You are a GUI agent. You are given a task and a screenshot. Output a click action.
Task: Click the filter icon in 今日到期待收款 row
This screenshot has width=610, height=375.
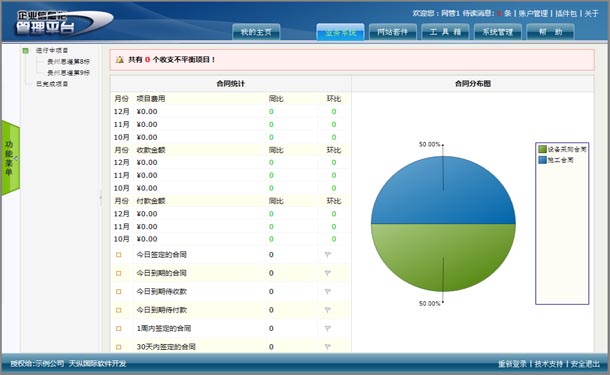328,291
